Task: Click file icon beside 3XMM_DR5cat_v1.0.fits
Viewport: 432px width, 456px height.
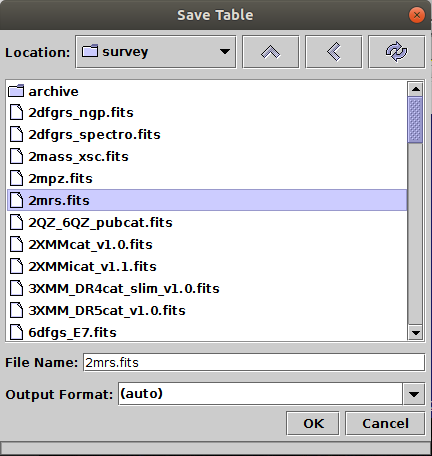Action: [x=16, y=310]
